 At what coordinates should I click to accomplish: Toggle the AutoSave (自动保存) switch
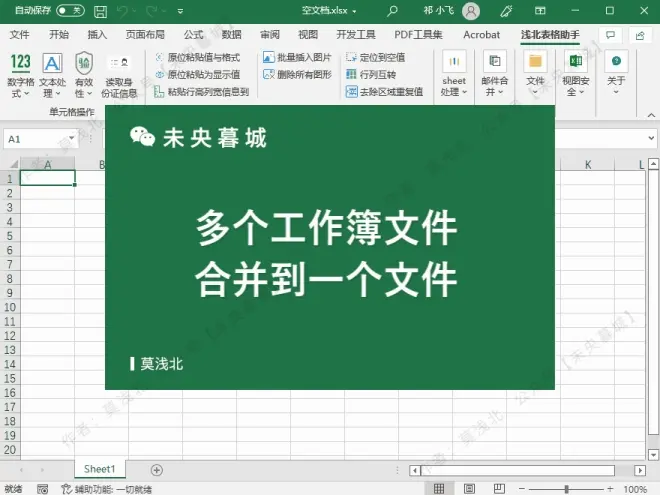click(70, 11)
